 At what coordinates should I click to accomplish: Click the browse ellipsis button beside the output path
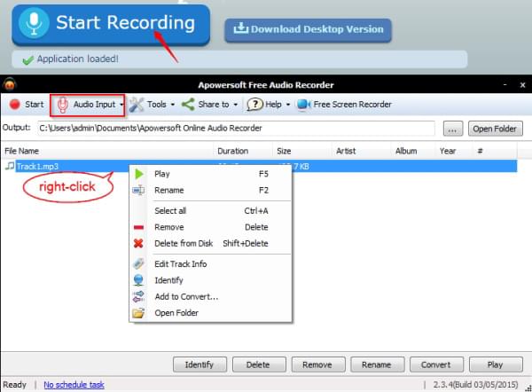pyautogui.click(x=452, y=129)
